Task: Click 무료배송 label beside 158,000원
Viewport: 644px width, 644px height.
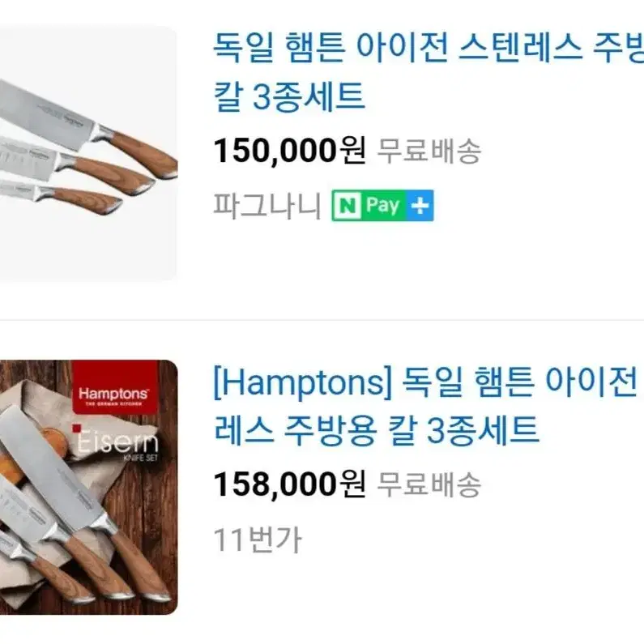Action: click(429, 484)
